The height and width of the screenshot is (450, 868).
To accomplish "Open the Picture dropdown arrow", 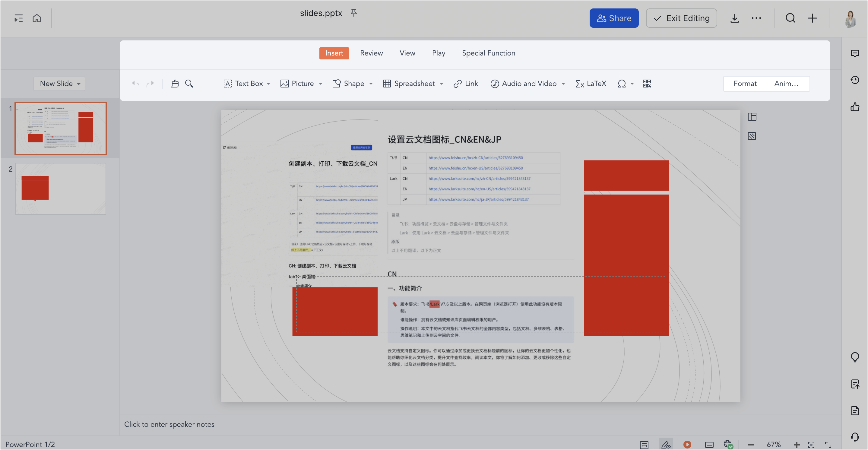I will pos(320,84).
